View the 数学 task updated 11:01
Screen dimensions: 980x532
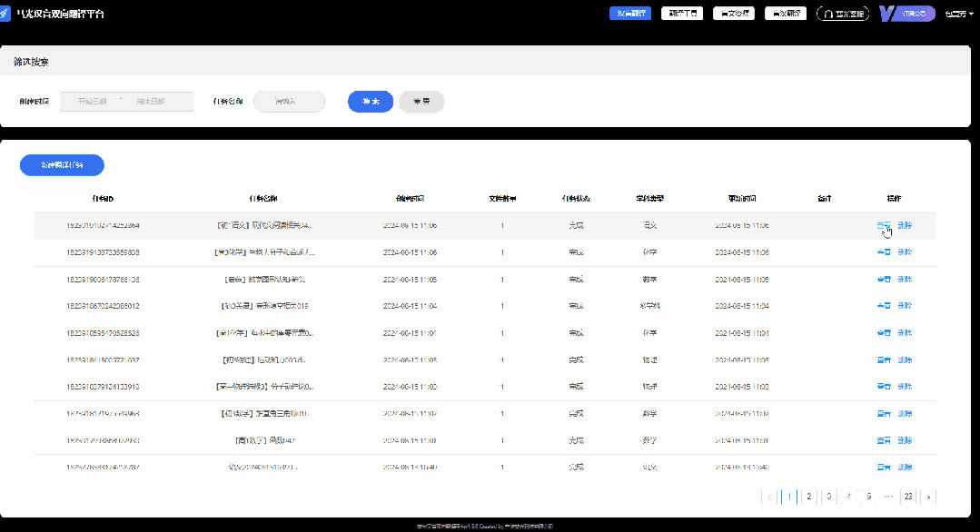point(883,440)
